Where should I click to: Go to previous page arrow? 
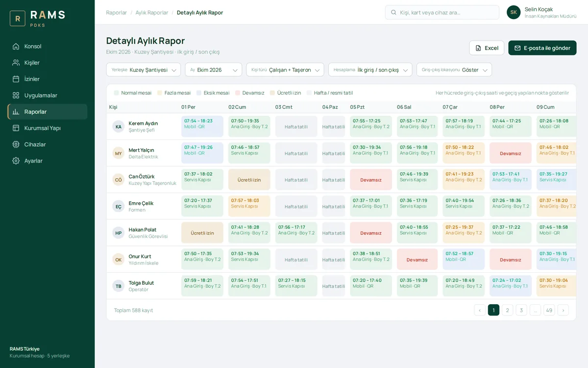coord(480,310)
